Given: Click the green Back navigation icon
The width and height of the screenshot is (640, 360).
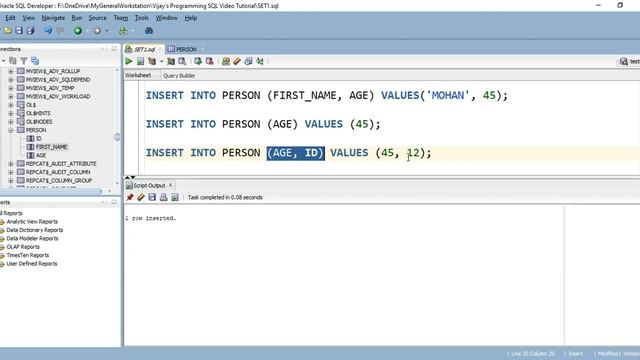Looking at the screenshot, I should [x=78, y=31].
